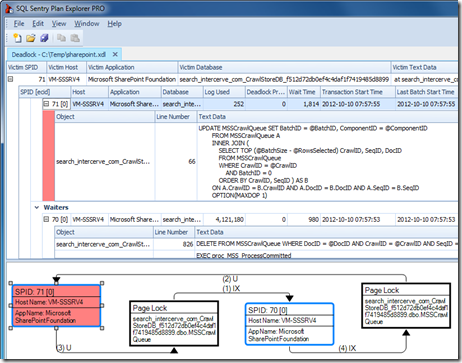Click the (3) U edge label
Viewport: 462px width, 363px height.
[64, 348]
